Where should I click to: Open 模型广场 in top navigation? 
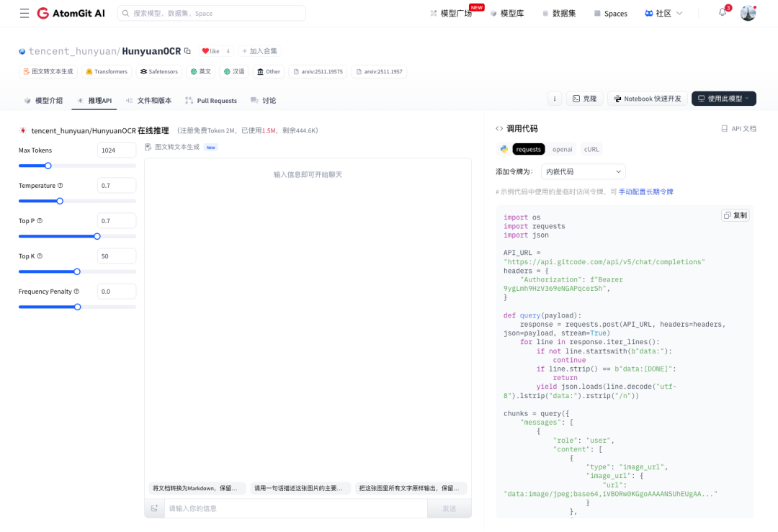click(x=451, y=14)
